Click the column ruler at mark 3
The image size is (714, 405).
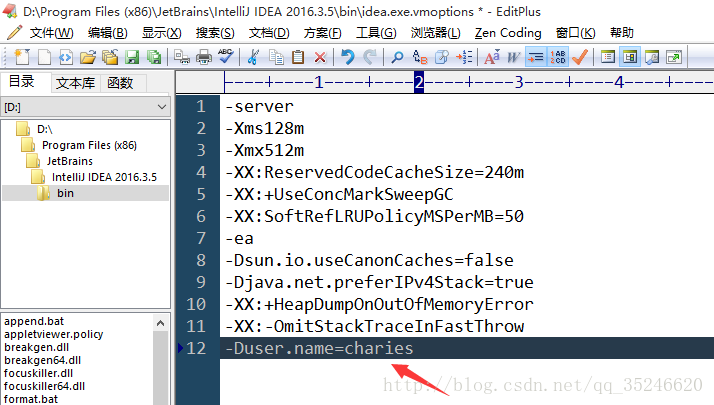pos(519,82)
